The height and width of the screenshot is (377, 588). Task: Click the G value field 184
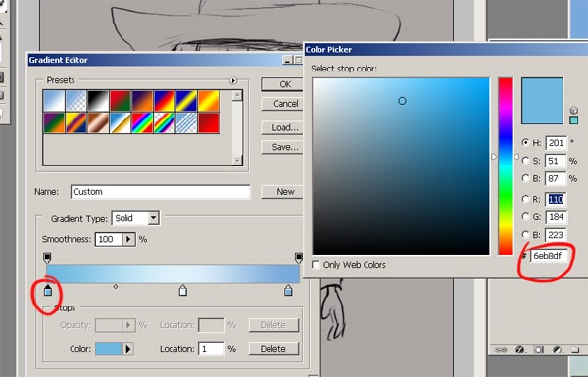[556, 216]
